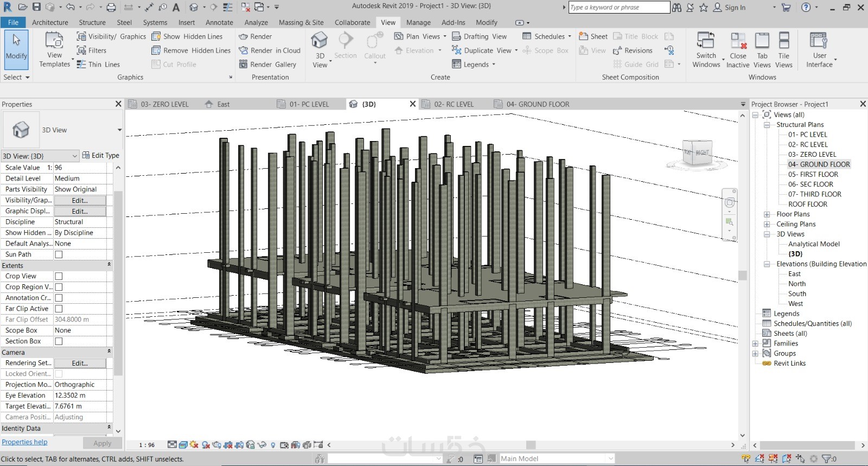Click the Edit Type button
Screen dimensions: 868x466
101,155
